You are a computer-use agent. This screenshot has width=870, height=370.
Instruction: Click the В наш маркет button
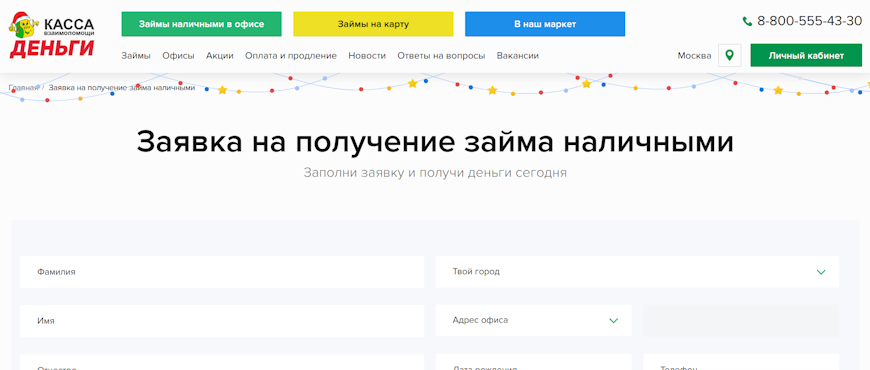[x=545, y=24]
